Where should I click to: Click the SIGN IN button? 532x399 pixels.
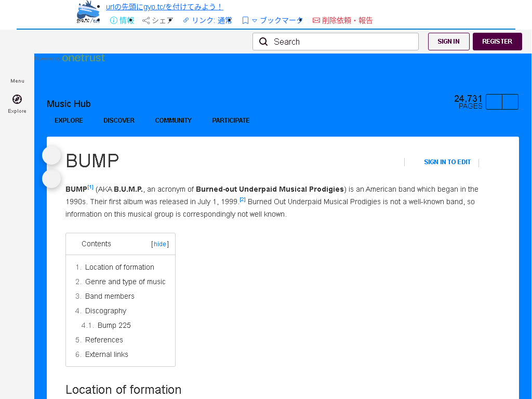tap(448, 42)
